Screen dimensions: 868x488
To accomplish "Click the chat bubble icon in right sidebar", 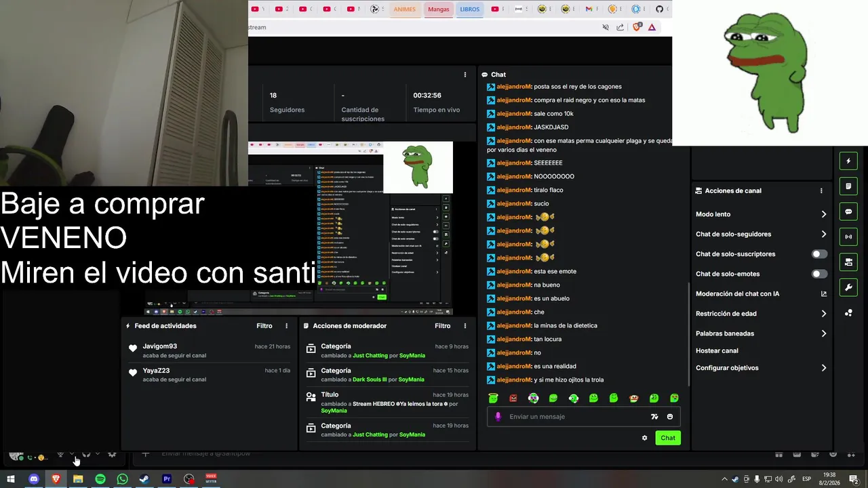I will tap(848, 211).
